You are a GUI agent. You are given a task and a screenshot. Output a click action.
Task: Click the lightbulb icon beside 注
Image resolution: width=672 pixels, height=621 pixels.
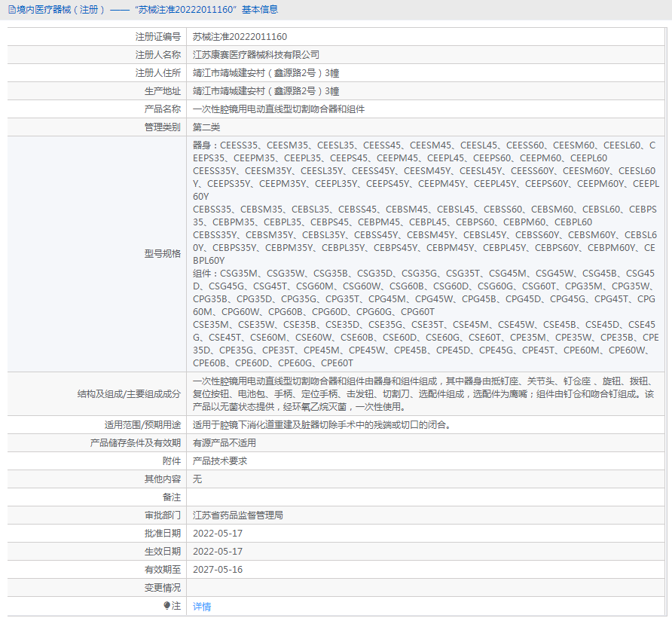pyautogui.click(x=166, y=606)
